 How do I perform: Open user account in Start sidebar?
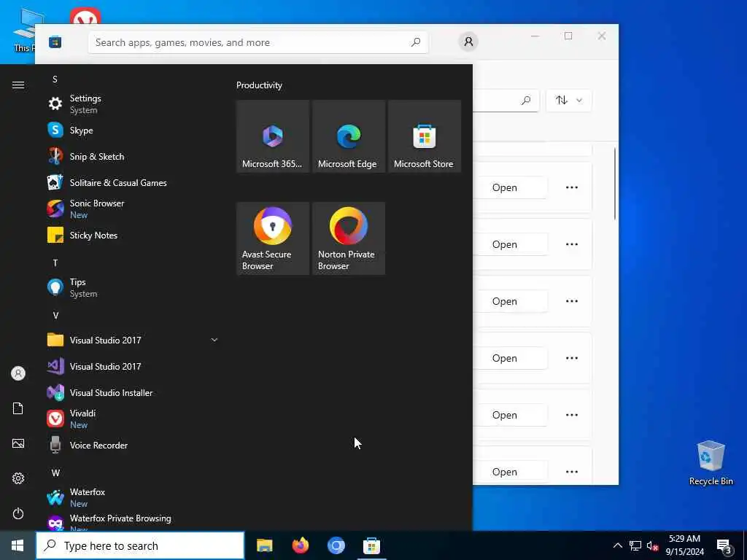(x=18, y=373)
